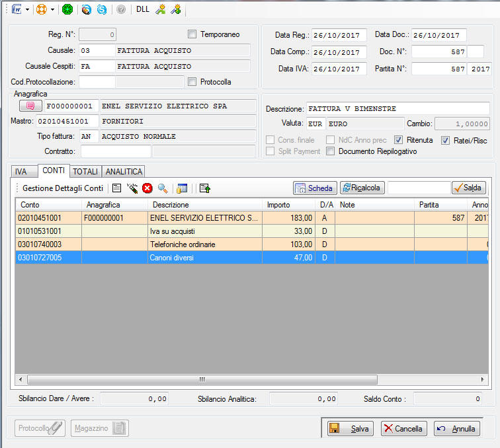Screen dimensions: 500x448
Task: Click the Data Doc. date field
Action: pos(438,36)
